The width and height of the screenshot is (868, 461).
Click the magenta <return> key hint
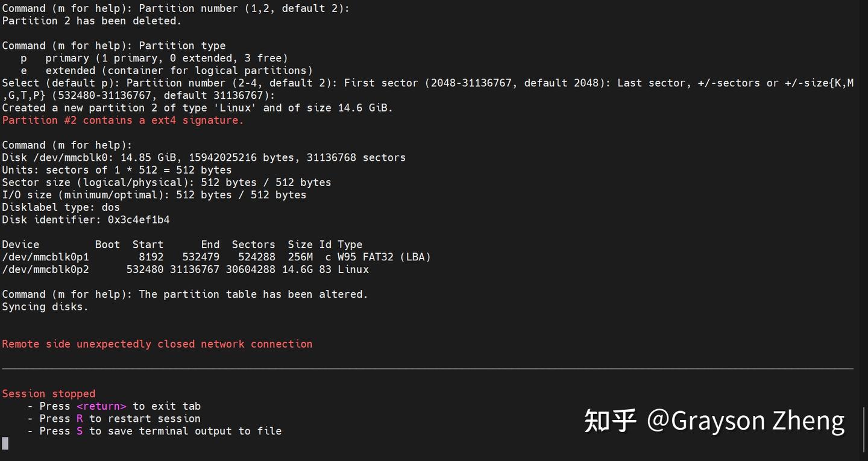click(x=101, y=406)
